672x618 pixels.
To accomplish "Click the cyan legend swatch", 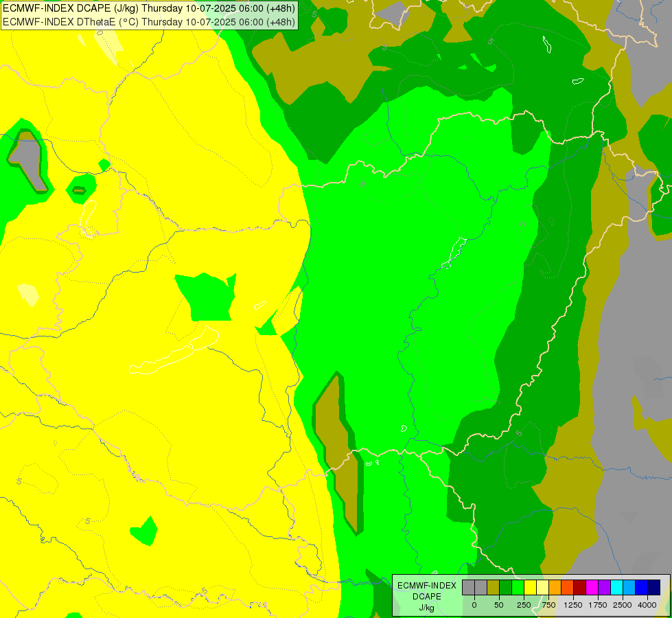I will click(617, 588).
